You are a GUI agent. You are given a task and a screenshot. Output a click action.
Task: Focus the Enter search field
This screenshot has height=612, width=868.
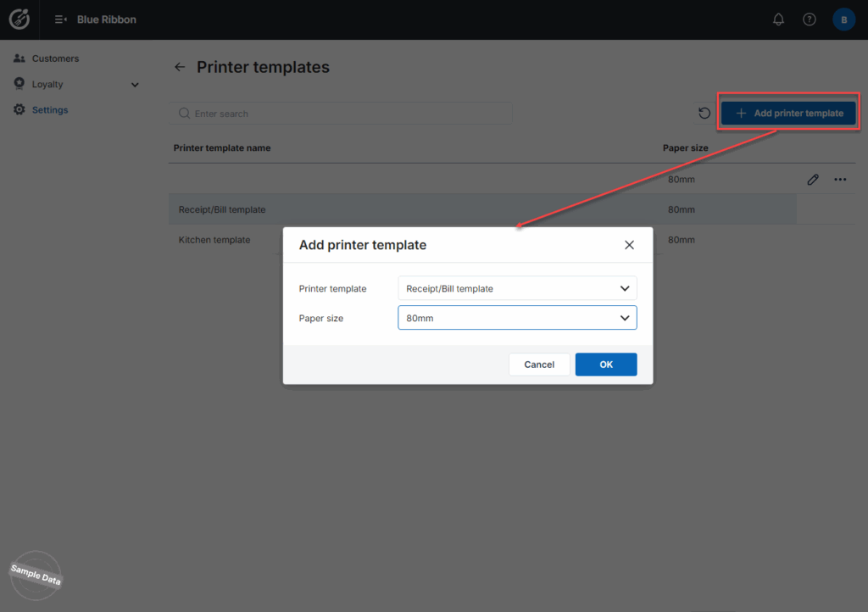341,114
